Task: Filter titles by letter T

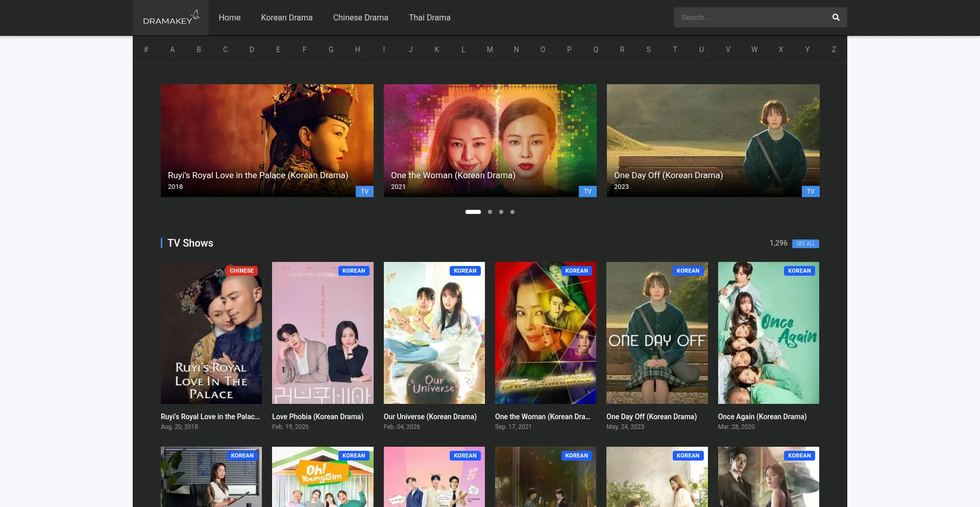Action: pos(675,50)
